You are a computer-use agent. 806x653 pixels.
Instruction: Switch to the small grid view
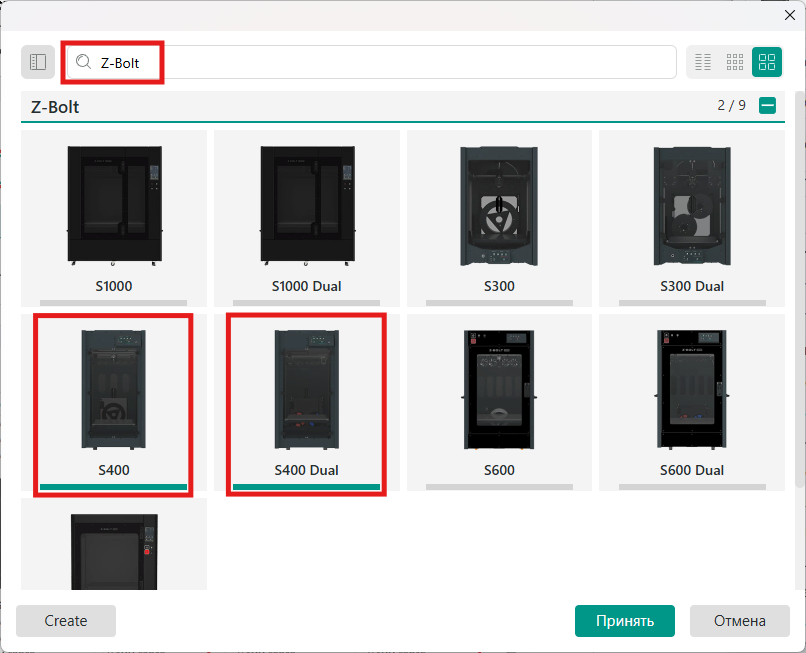(x=735, y=62)
